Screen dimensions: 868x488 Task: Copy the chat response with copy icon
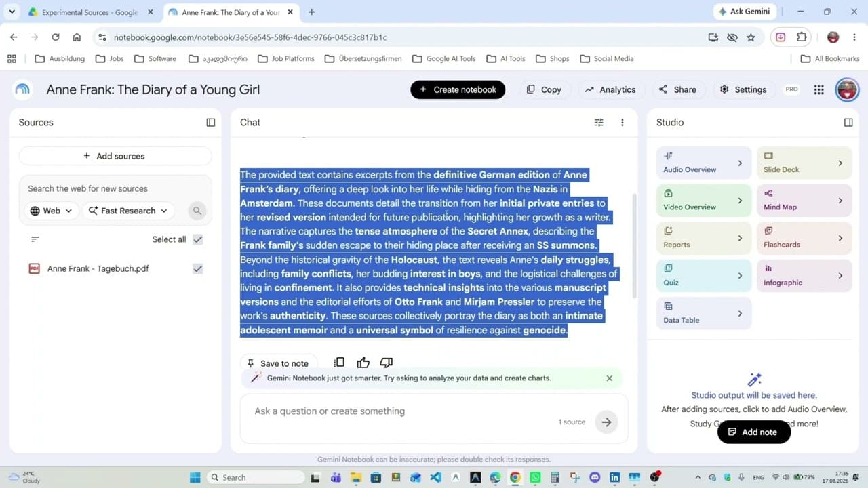click(339, 363)
